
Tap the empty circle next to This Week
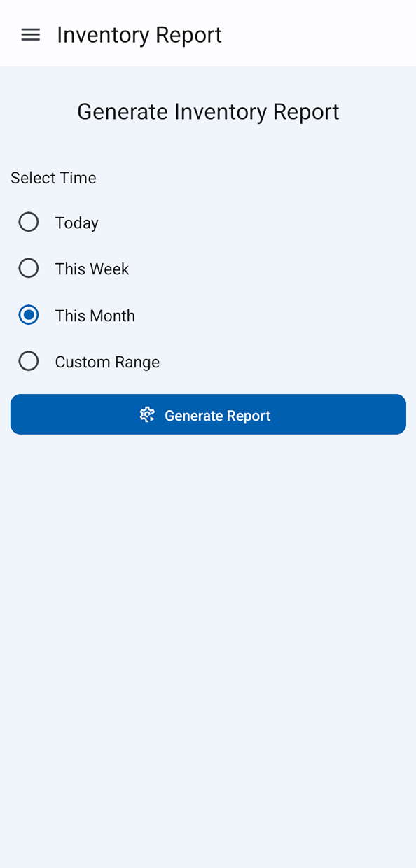28,268
